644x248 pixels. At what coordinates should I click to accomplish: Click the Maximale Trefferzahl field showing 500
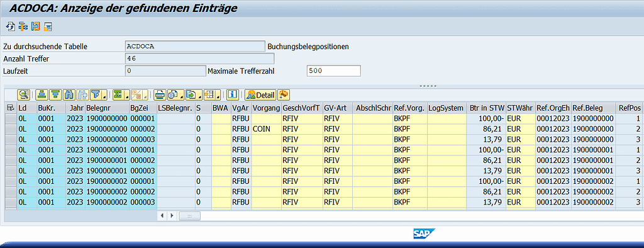[x=333, y=70]
